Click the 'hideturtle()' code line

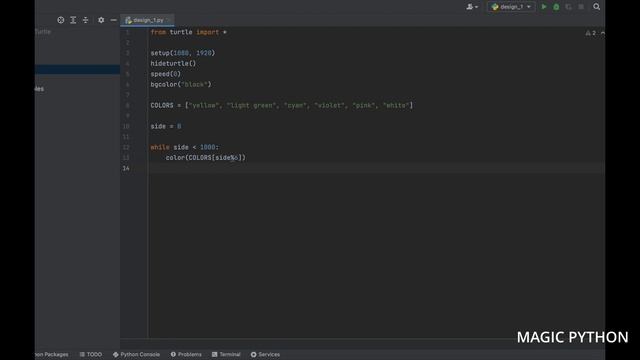click(x=173, y=64)
